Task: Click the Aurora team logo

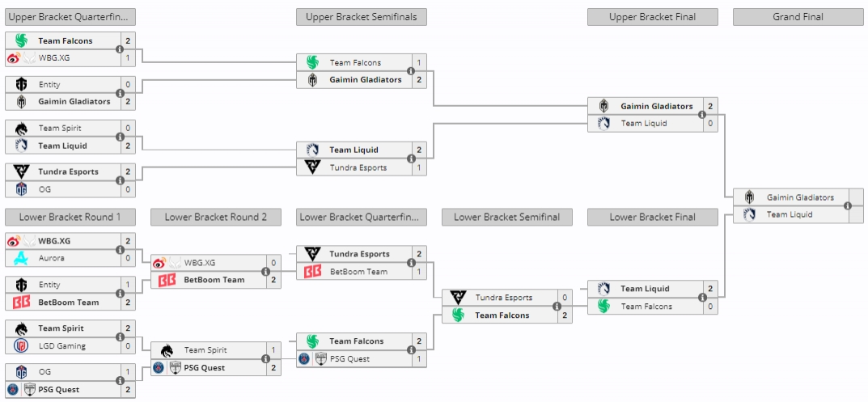Action: coord(21,258)
